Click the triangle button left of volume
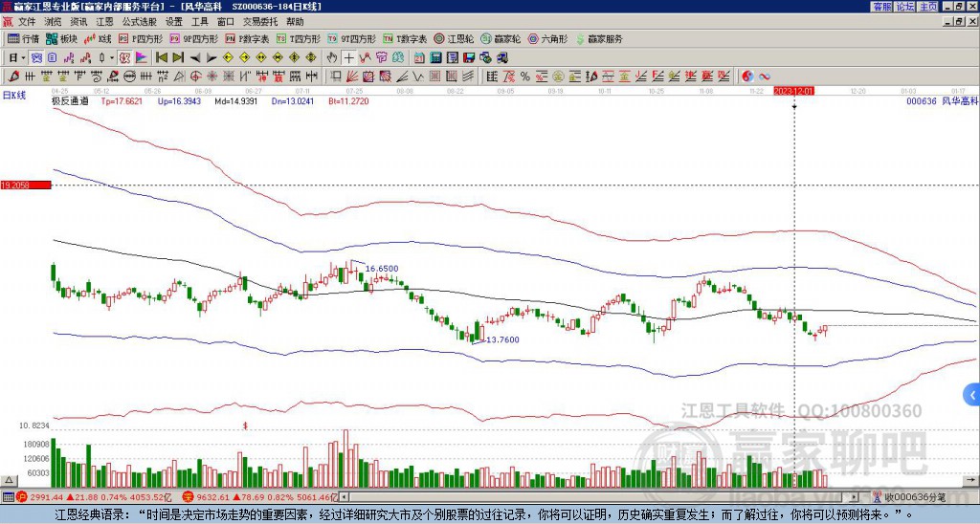 [x=8, y=480]
